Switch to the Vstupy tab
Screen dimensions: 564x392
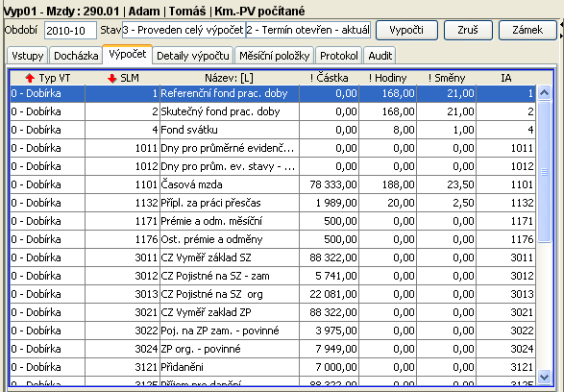[x=27, y=56]
